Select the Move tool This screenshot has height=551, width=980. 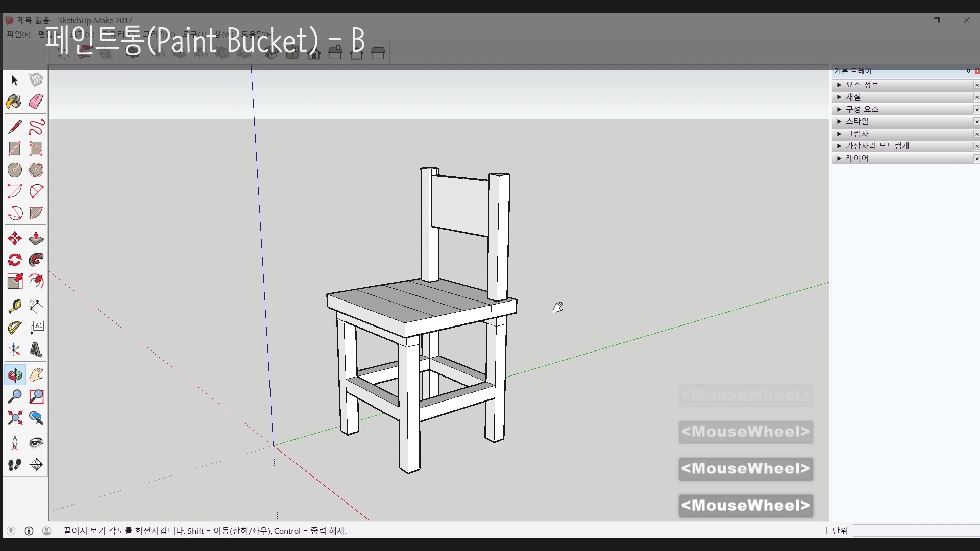pos(14,238)
